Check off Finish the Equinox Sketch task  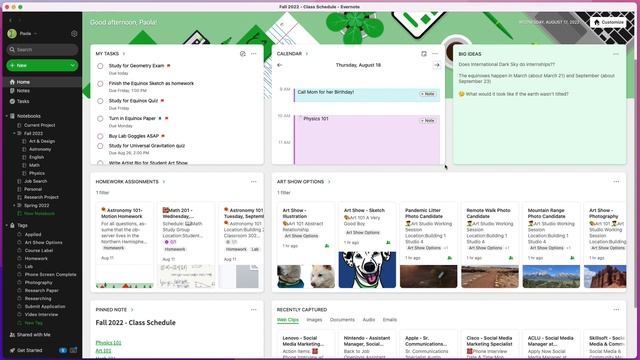pyautogui.click(x=100, y=84)
